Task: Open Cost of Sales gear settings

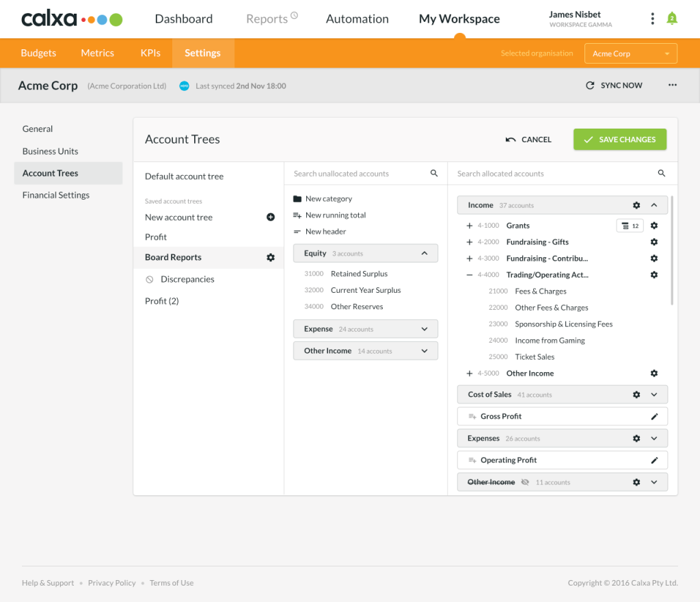Action: (636, 395)
